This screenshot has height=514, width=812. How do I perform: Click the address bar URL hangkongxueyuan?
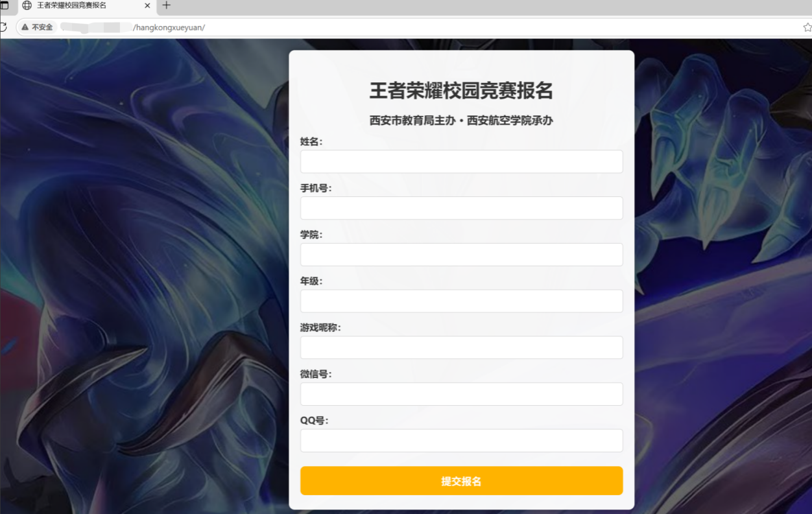[x=169, y=27]
